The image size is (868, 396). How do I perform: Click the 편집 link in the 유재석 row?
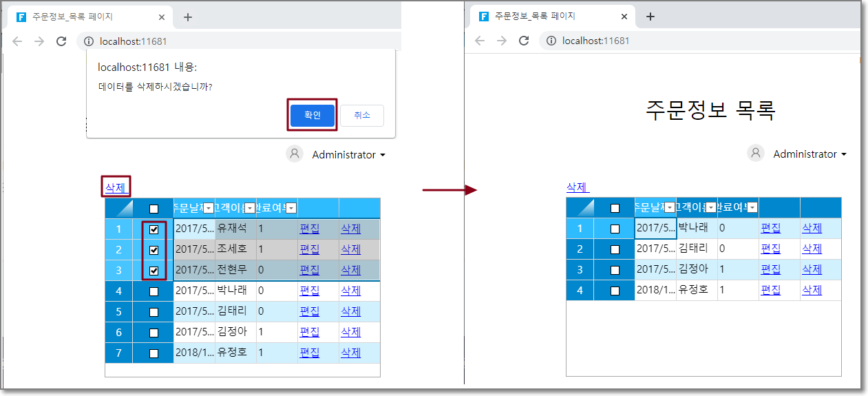[x=309, y=229]
